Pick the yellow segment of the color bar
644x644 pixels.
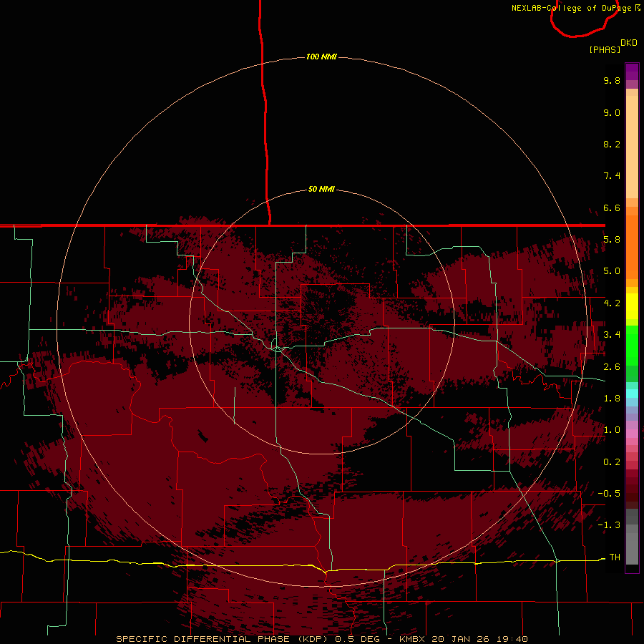(x=632, y=306)
